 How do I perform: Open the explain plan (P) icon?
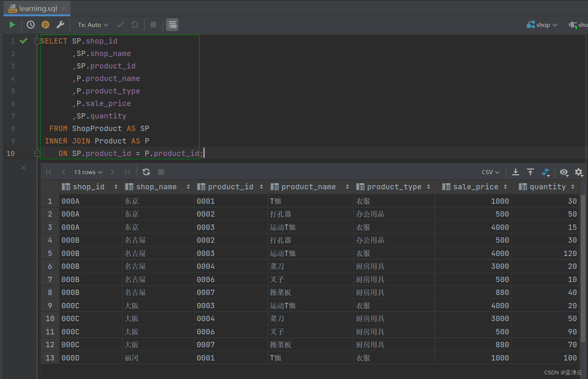45,25
